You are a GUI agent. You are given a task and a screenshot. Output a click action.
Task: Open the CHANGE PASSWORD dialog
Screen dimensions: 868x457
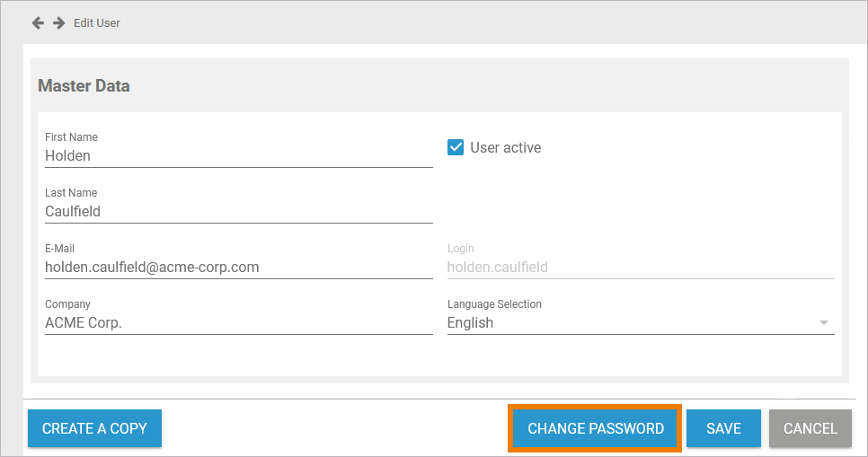click(x=596, y=428)
